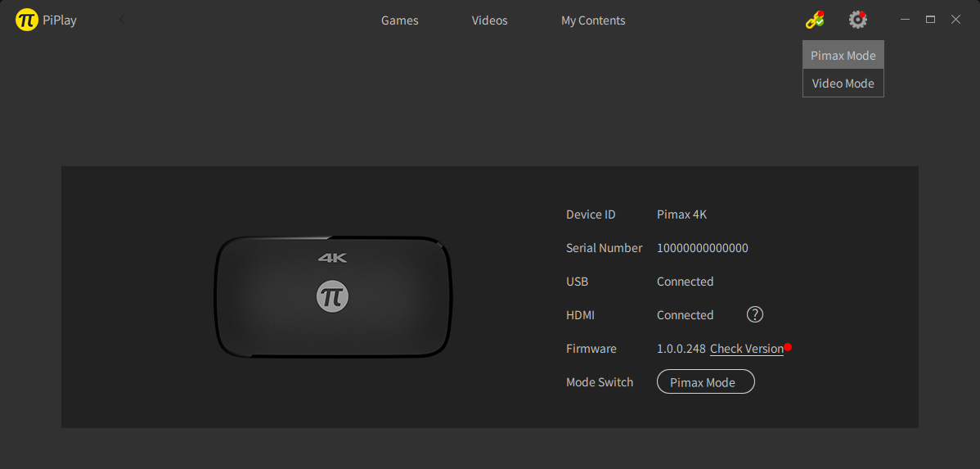Viewport: 980px width, 469px height.
Task: Go back with the back arrow
Action: (x=122, y=20)
